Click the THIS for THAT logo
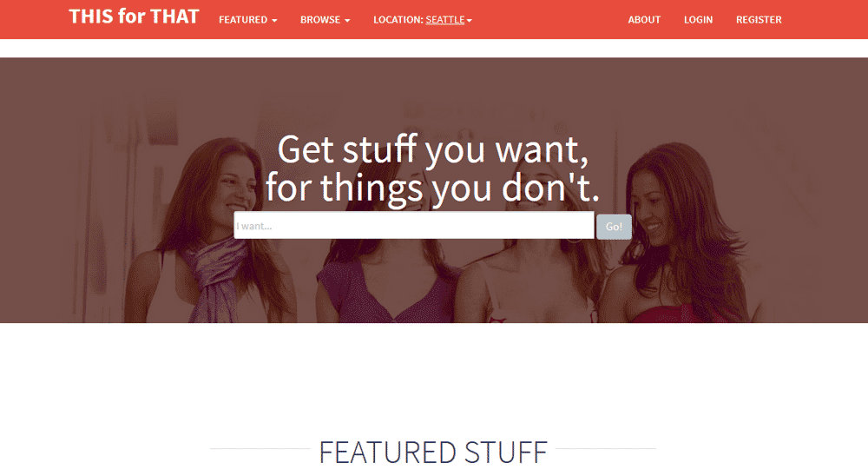The height and width of the screenshot is (476, 868). 134,17
